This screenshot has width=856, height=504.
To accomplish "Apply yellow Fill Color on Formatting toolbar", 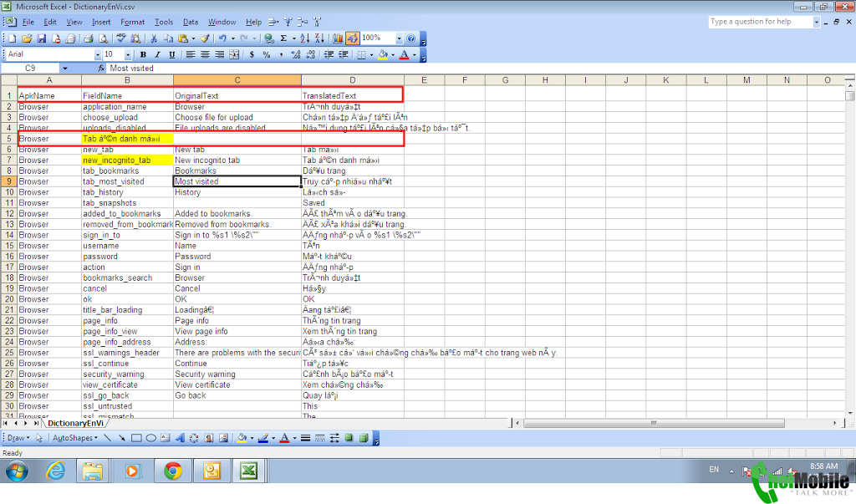I will [383, 54].
